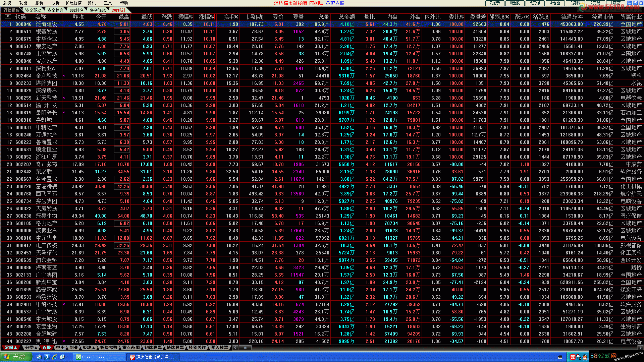Select the 买入股票 bottom tab
This screenshot has height=362, width=644.
click(219, 348)
